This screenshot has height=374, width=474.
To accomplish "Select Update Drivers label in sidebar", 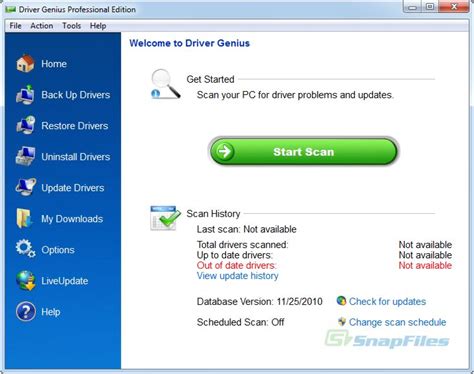I will [73, 188].
